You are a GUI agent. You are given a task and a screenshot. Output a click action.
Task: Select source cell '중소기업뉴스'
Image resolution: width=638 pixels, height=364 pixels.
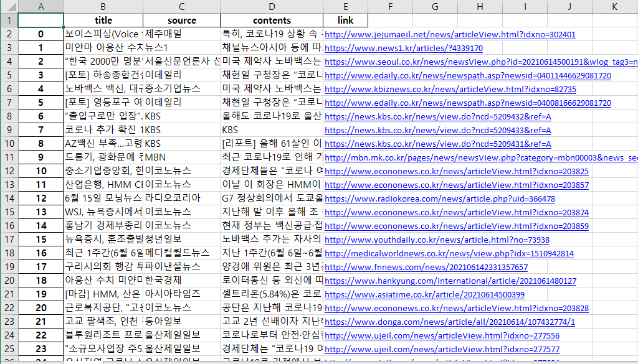pyautogui.click(x=181, y=88)
